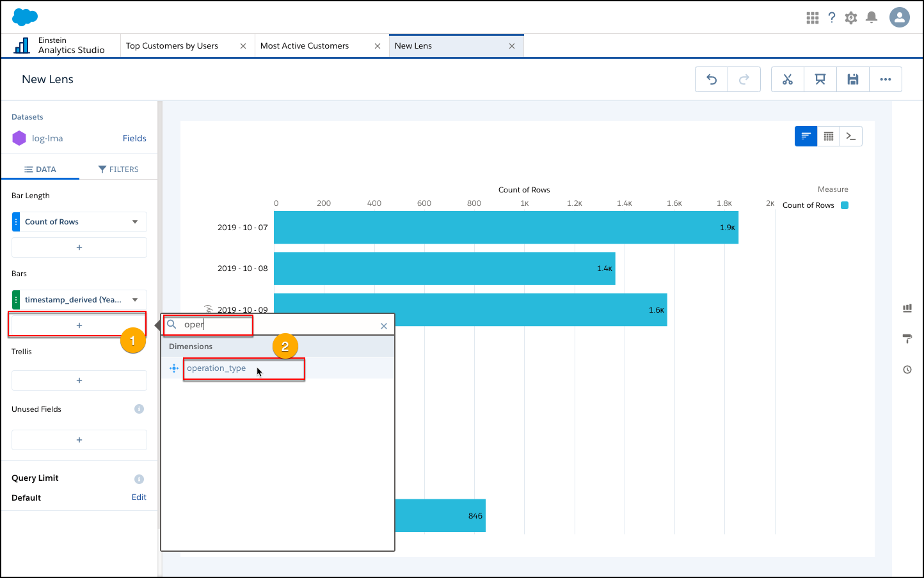The height and width of the screenshot is (578, 924).
Task: Add a field under Unused Fields
Action: tap(79, 440)
